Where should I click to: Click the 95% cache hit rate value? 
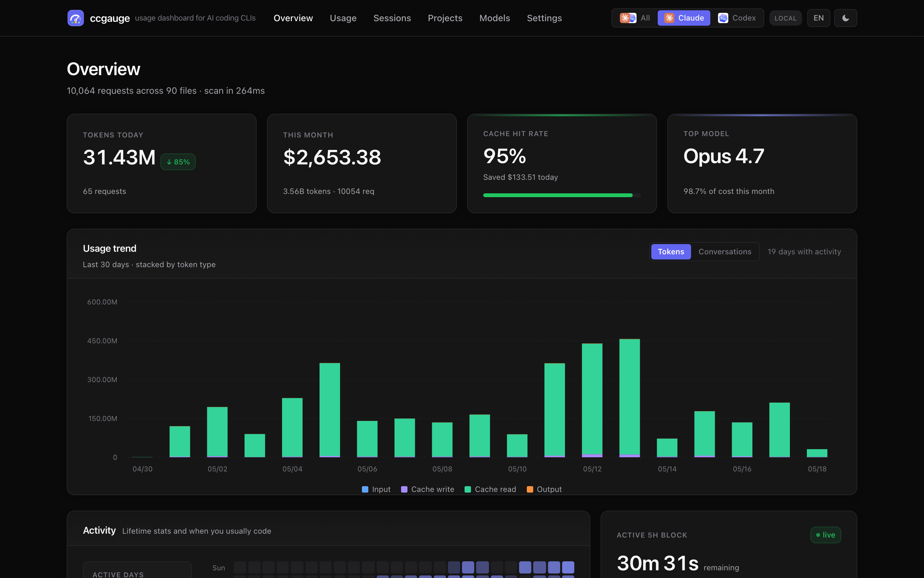click(x=504, y=156)
